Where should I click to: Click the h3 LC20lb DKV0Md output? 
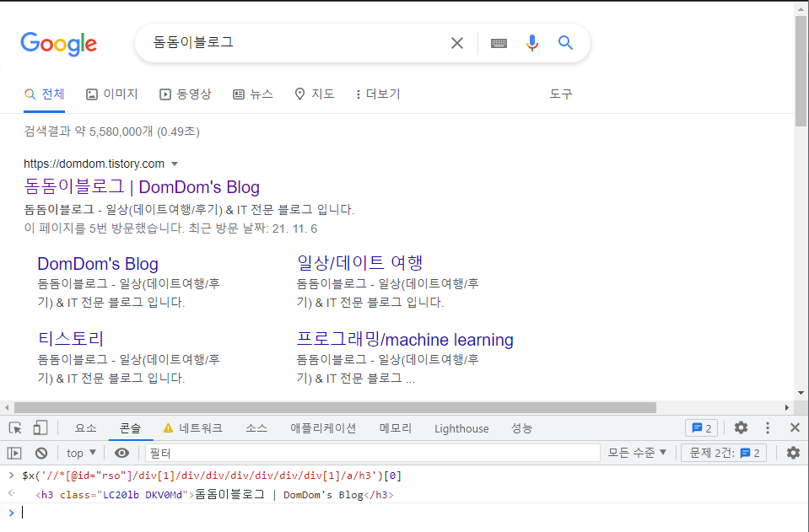(x=214, y=495)
